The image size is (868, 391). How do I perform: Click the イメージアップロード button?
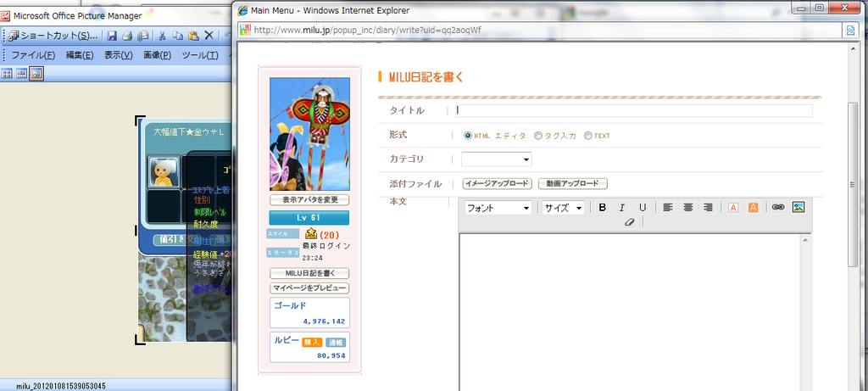point(497,184)
